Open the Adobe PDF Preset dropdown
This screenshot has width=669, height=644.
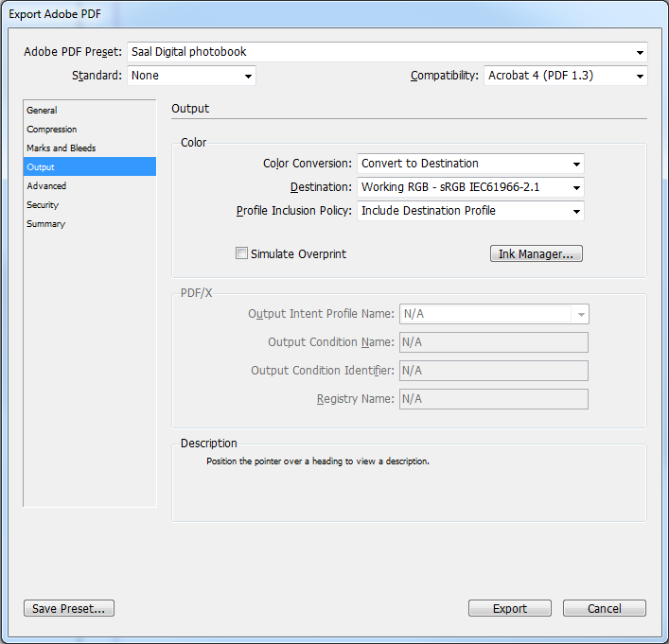pos(387,52)
